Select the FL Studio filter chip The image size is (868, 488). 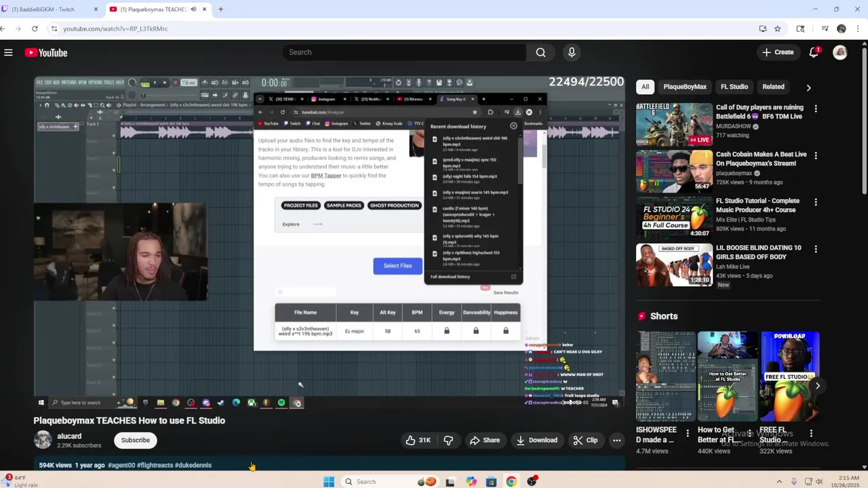(734, 87)
